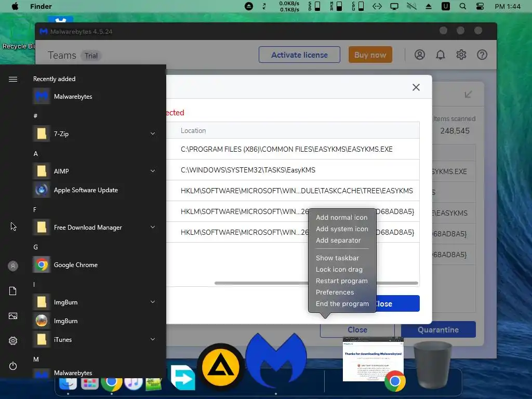
Task: Select the TASKCACHE\TREE\EASYKMS row
Action: pyautogui.click(x=293, y=191)
